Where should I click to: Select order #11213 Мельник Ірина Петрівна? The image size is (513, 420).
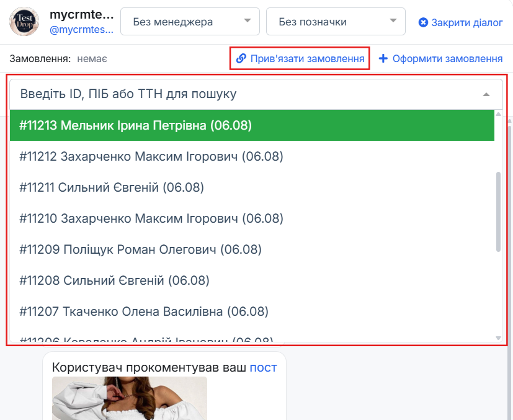pos(252,125)
